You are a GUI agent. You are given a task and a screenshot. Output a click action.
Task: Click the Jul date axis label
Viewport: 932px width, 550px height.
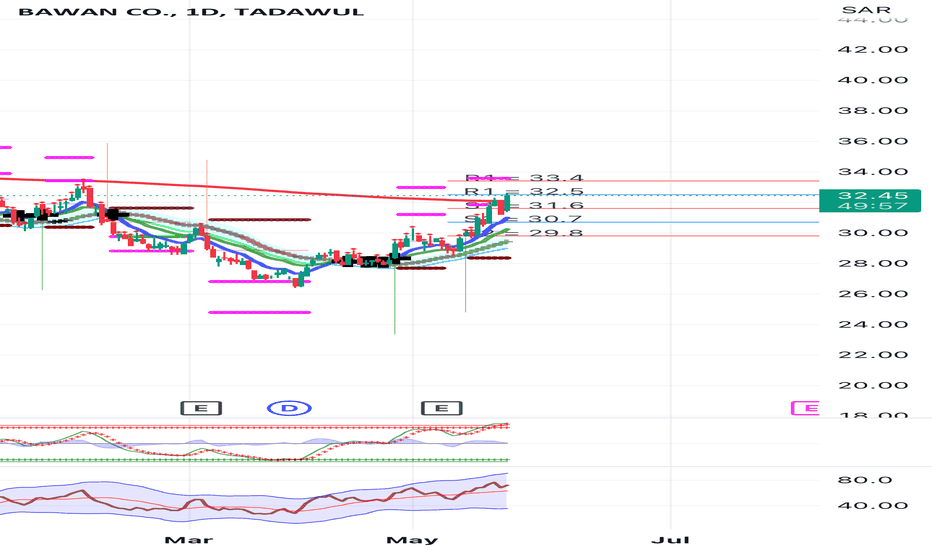[x=670, y=540]
